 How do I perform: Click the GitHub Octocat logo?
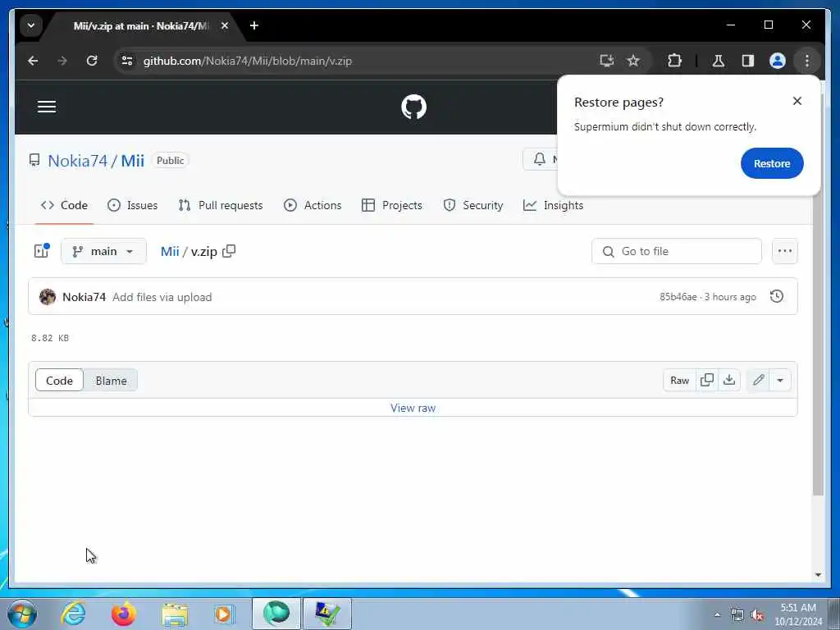413,107
